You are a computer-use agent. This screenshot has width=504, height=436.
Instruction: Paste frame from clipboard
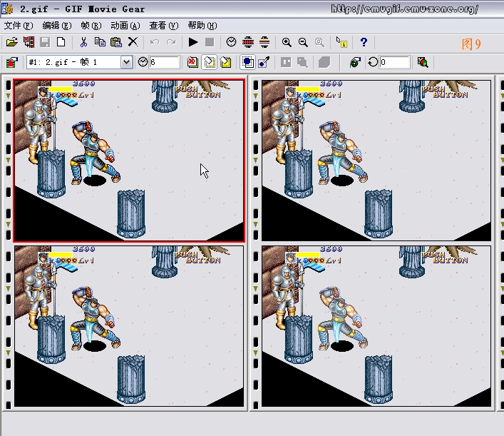tap(116, 42)
